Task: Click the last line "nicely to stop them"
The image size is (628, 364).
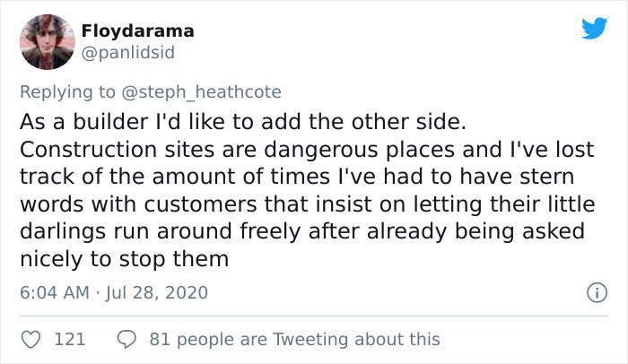Action: click(x=124, y=258)
